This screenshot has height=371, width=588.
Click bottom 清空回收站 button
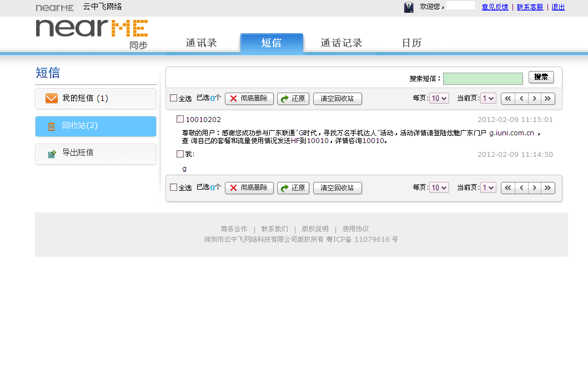(338, 187)
